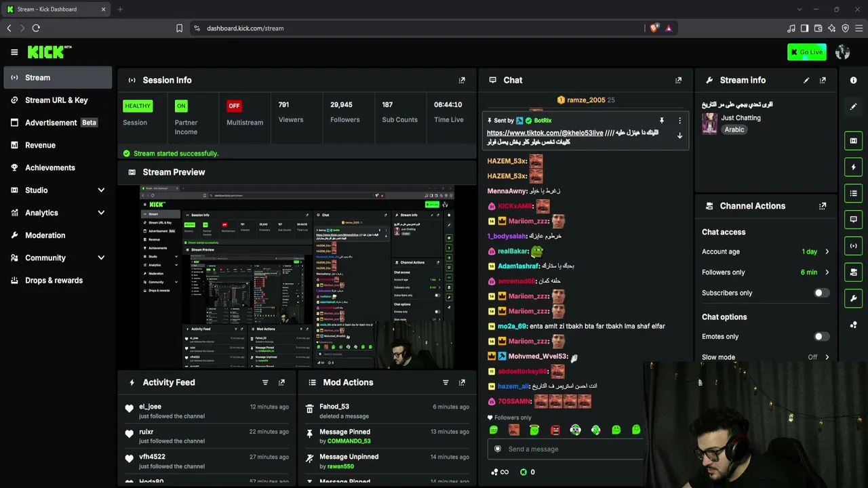Image resolution: width=868 pixels, height=488 pixels.
Task: Click the Arabic language tag
Action: pos(734,129)
